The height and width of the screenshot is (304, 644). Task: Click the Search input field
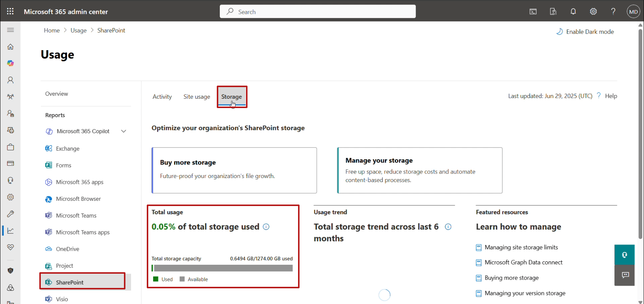click(318, 12)
